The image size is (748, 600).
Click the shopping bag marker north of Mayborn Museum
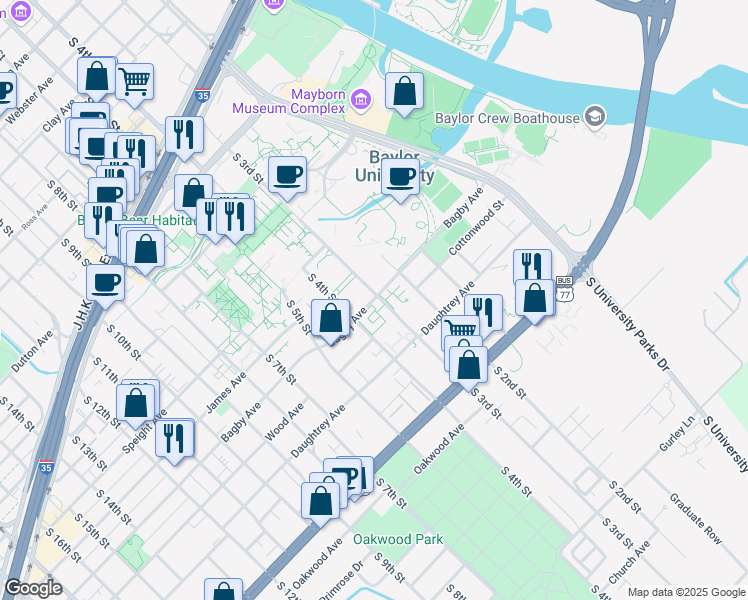pyautogui.click(x=404, y=93)
